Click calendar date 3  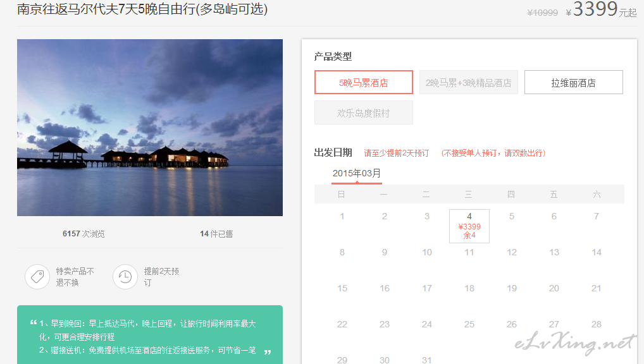[x=427, y=216]
